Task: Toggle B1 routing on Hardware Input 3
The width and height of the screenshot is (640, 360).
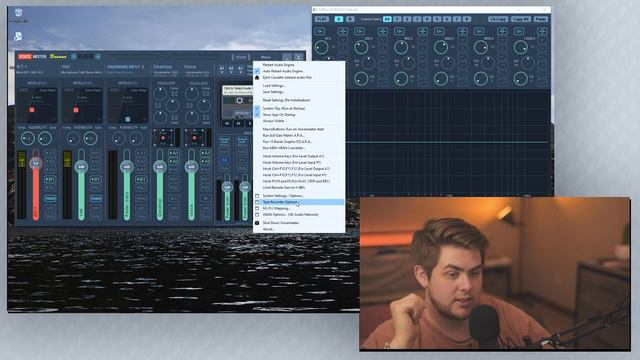Action: coord(141,179)
